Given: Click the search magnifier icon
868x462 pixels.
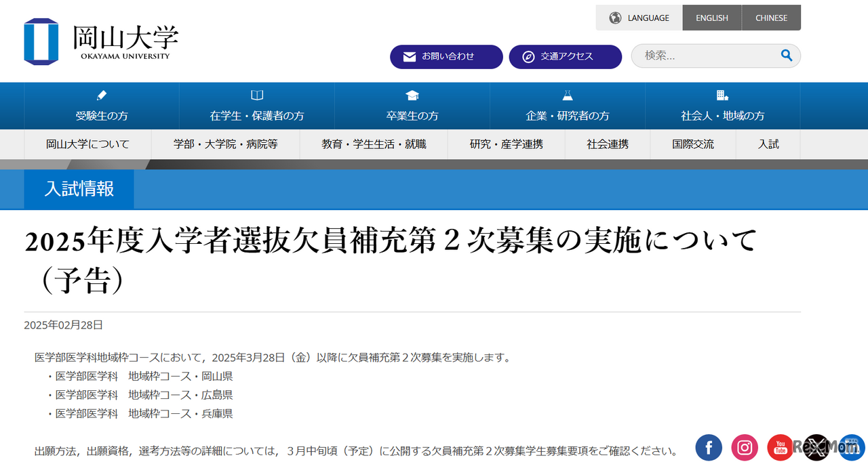Looking at the screenshot, I should [x=786, y=56].
